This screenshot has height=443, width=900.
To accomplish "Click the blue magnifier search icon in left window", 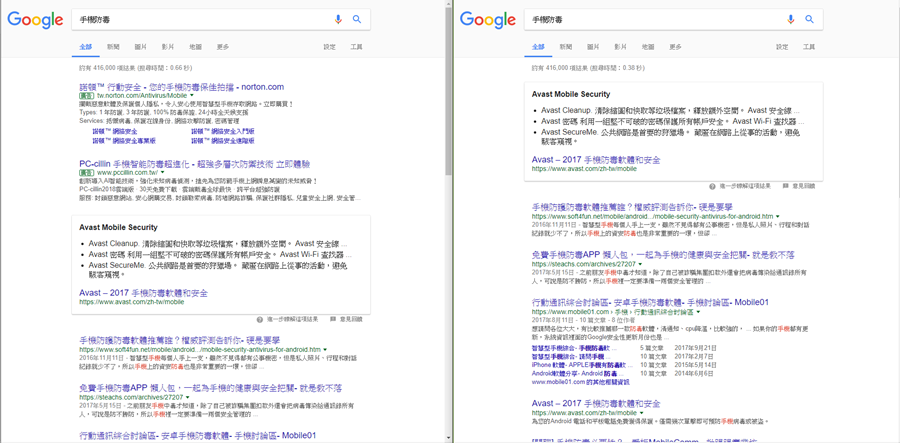I will tap(357, 19).
